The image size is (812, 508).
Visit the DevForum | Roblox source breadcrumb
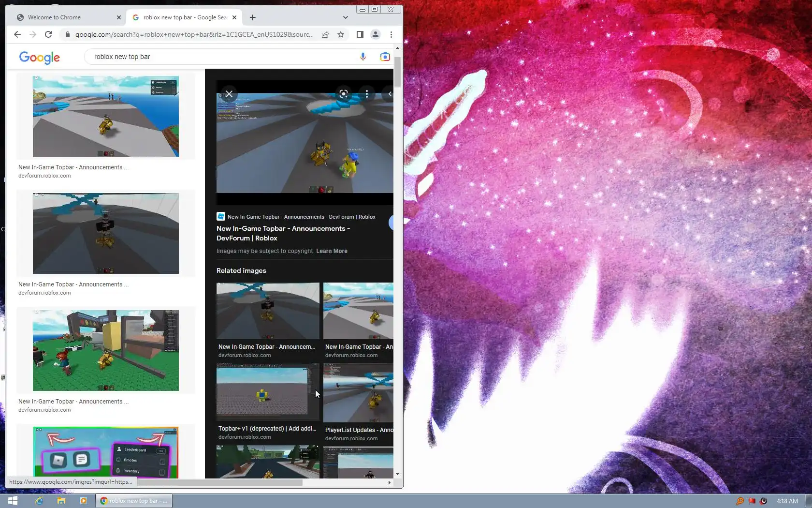[296, 217]
